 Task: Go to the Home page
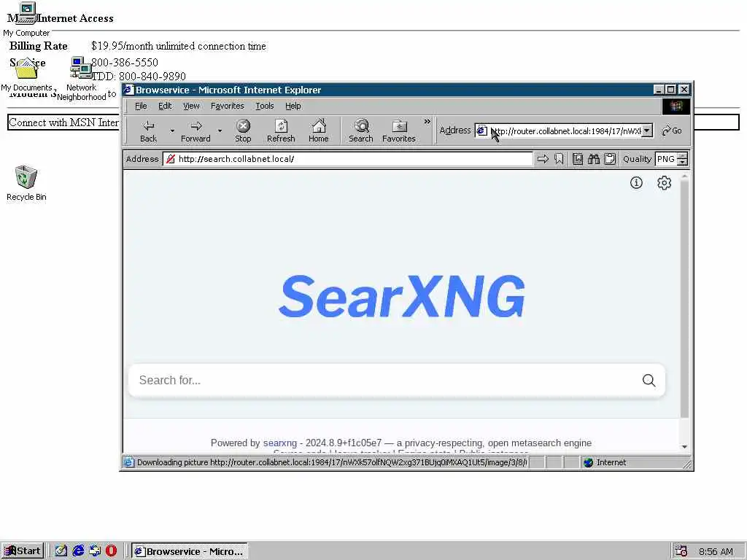(x=319, y=131)
